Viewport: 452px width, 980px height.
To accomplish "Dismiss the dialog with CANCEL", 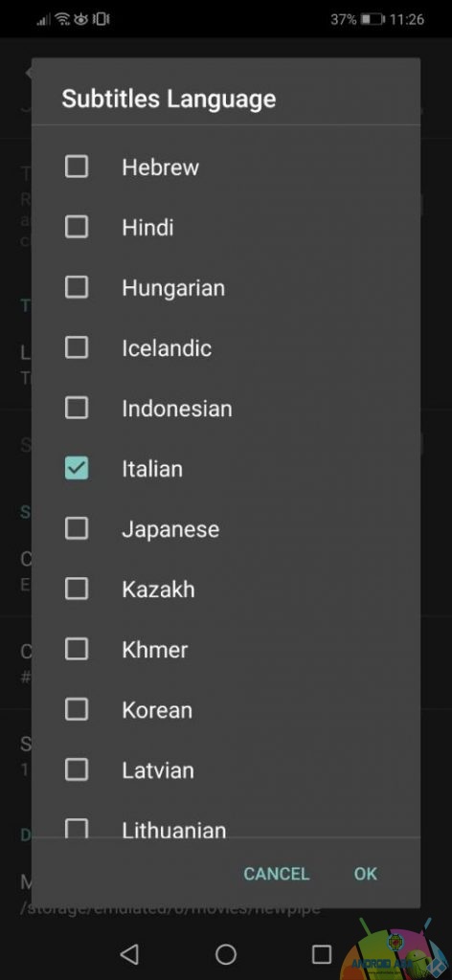I will (x=277, y=873).
